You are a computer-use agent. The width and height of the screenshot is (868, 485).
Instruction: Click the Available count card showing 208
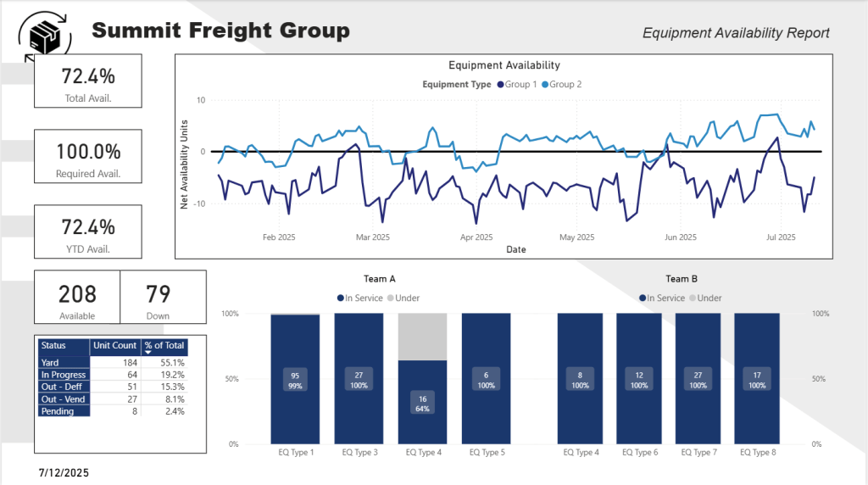[x=77, y=297]
